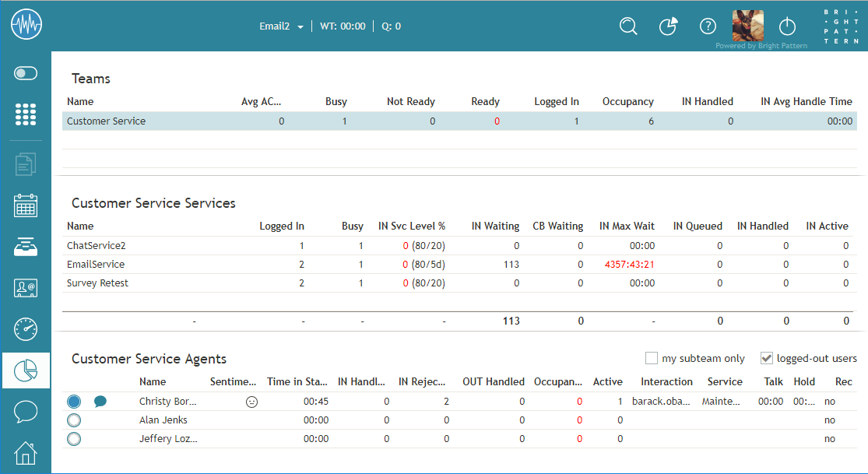Image resolution: width=868 pixels, height=474 pixels.
Task: Select the state indicator for Jeffery Loz...
Action: click(x=74, y=439)
